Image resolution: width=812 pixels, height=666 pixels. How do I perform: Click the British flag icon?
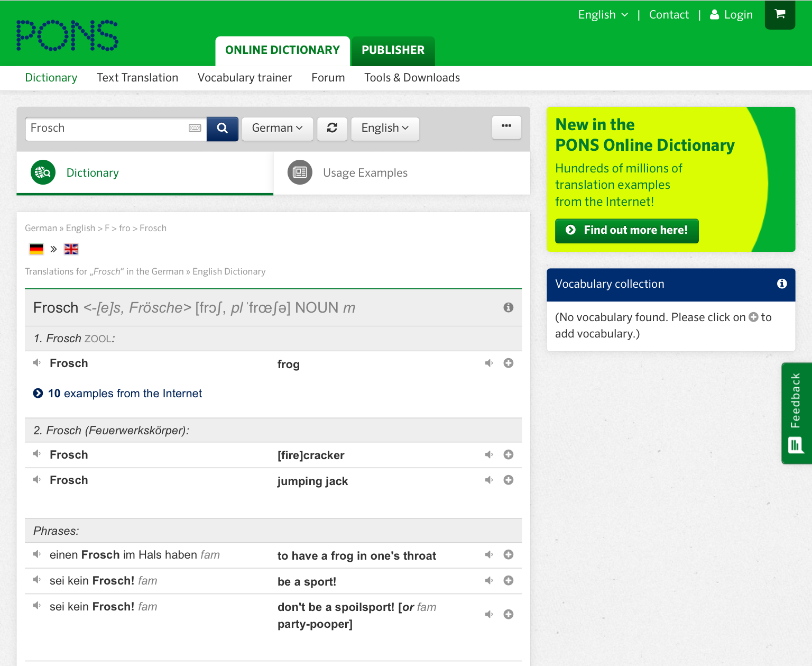(x=71, y=249)
